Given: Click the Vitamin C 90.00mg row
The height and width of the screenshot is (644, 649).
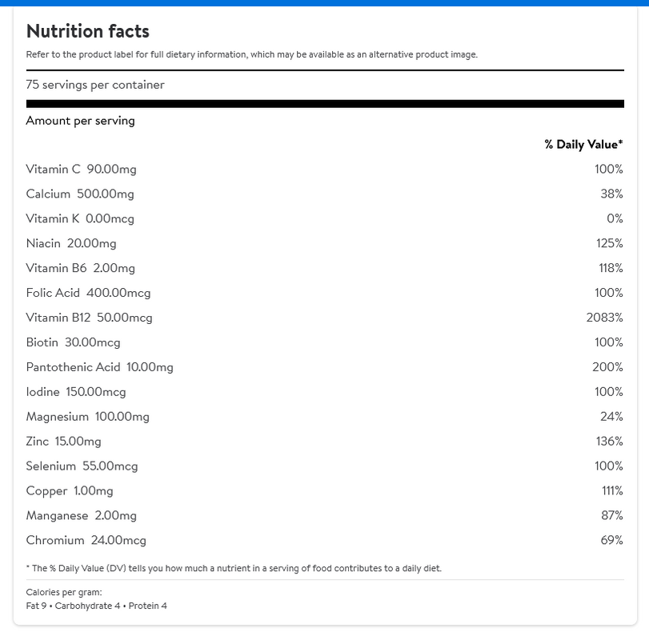Looking at the screenshot, I should (325, 169).
